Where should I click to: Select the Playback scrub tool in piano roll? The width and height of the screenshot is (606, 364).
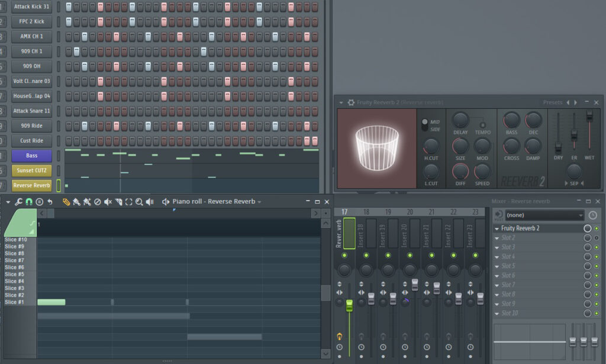[150, 202]
